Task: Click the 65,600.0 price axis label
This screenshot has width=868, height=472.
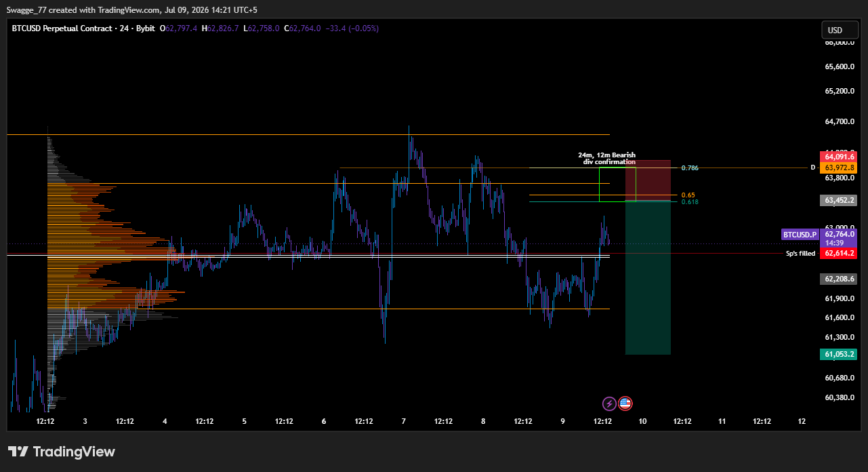Action: pyautogui.click(x=840, y=66)
